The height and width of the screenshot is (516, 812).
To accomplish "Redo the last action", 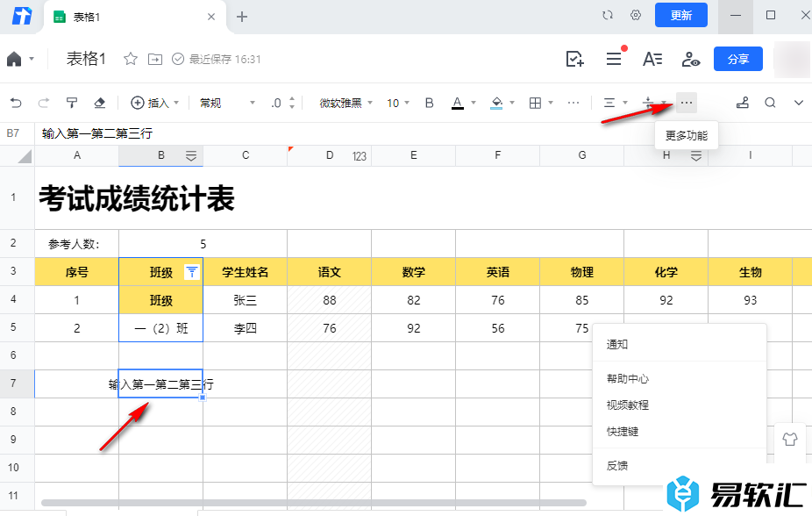I will pyautogui.click(x=44, y=103).
